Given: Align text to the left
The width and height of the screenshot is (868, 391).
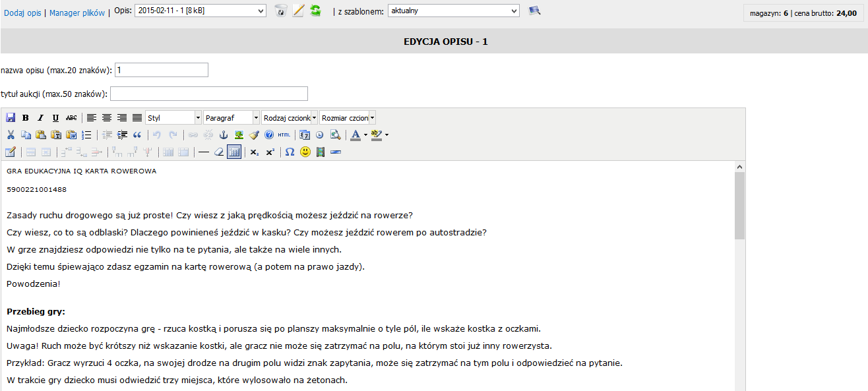Looking at the screenshot, I should [92, 118].
